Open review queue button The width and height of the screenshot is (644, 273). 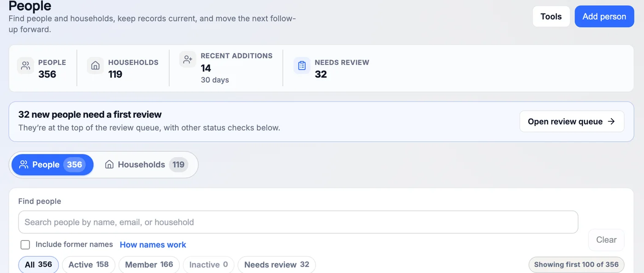[572, 121]
